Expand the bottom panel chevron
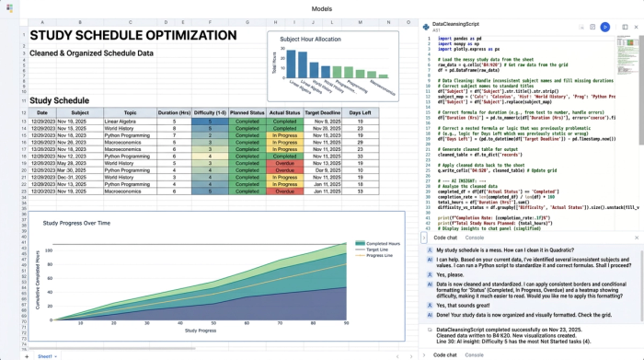This screenshot has width=644, height=360. (424, 355)
